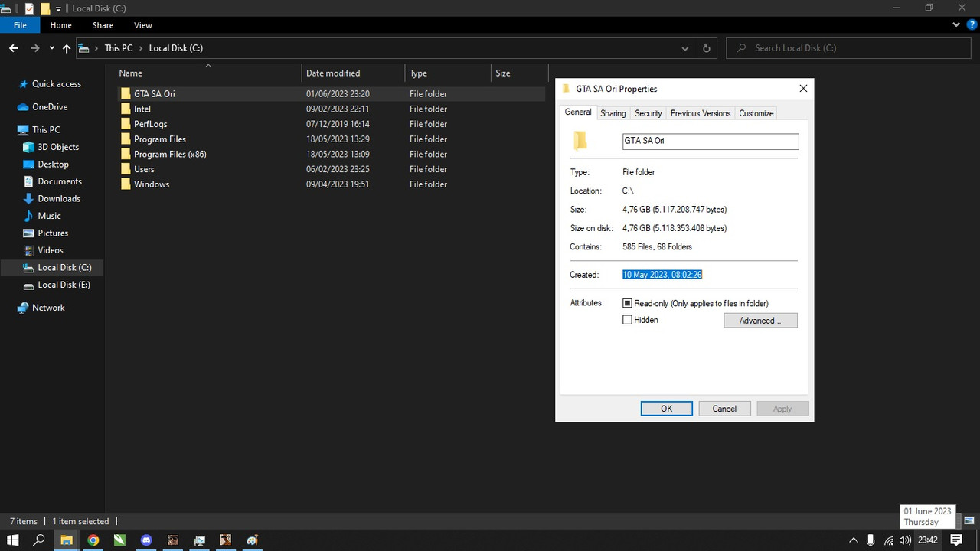Image resolution: width=980 pixels, height=551 pixels.
Task: Click the Windows Start button
Action: [13, 540]
